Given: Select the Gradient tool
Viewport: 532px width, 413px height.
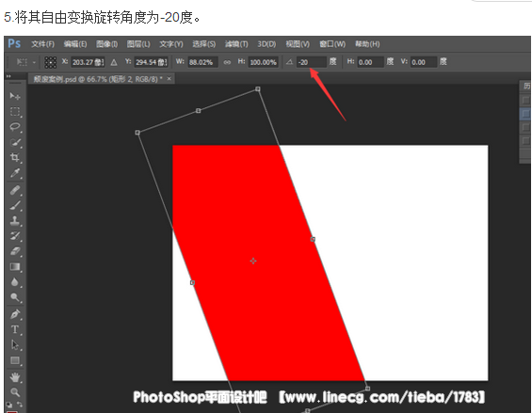Looking at the screenshot, I should (15, 267).
